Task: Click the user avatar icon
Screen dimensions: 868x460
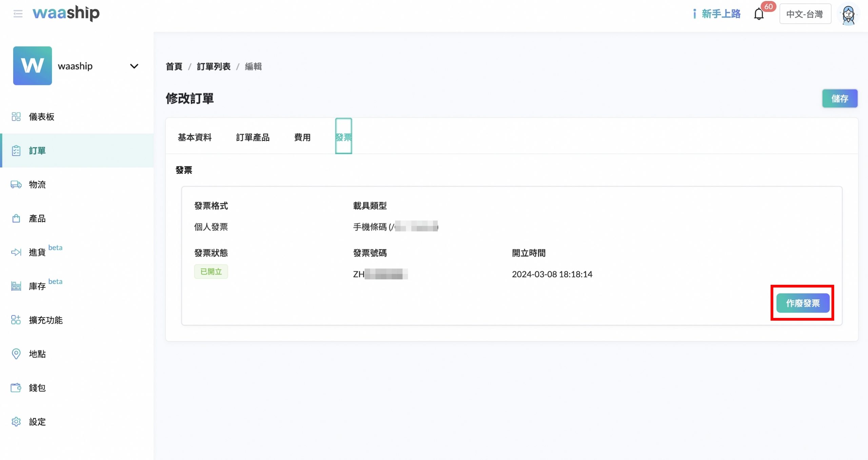Action: click(848, 14)
